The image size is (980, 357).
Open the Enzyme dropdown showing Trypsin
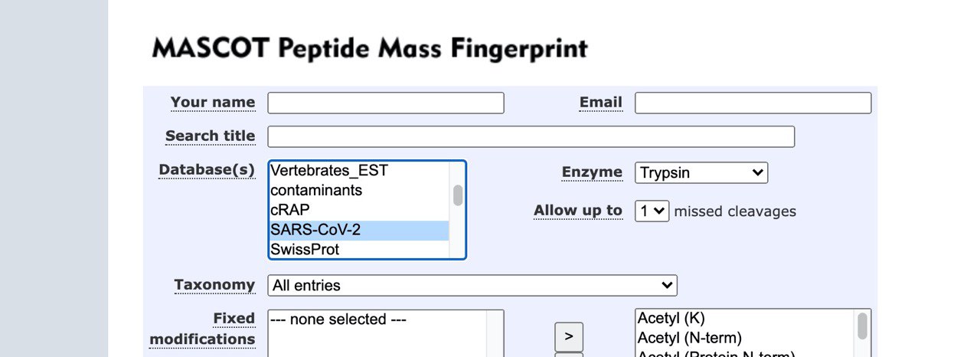(701, 173)
